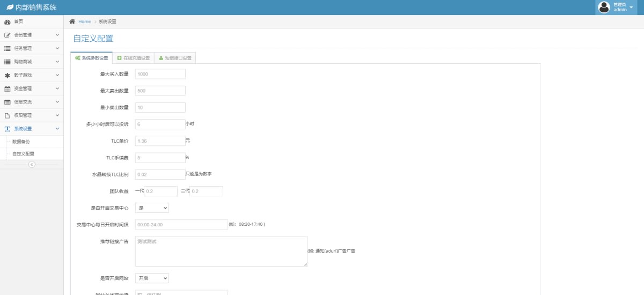Collapse sidebar with double-chevron button
Viewport: 644px width, 295px height.
point(32,164)
